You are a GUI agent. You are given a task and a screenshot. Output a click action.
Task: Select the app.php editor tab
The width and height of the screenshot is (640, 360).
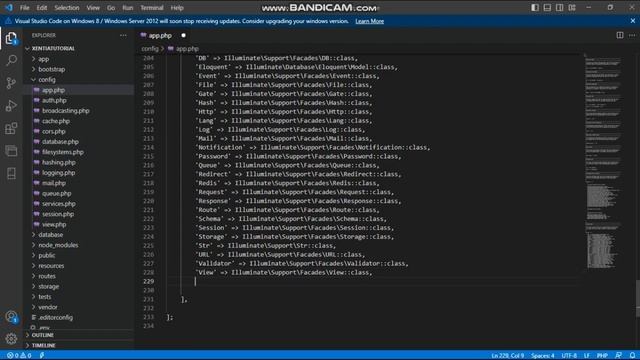tap(160, 36)
